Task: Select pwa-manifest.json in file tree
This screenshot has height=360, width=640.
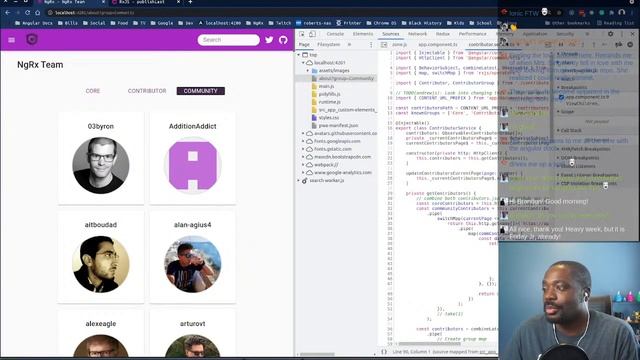Action: tap(339, 126)
